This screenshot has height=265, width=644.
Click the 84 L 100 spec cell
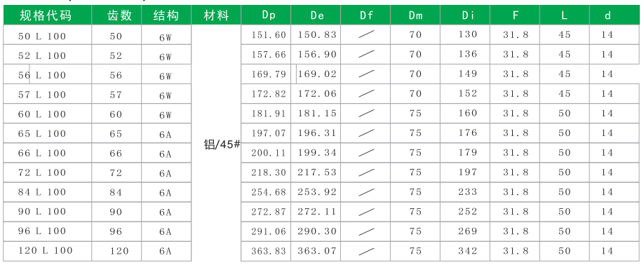(x=48, y=192)
